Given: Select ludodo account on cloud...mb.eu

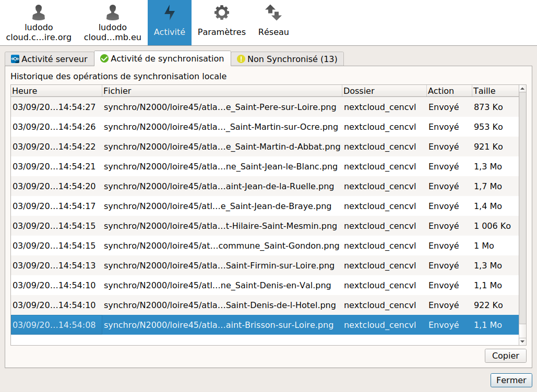Looking at the screenshot, I should click(113, 23).
